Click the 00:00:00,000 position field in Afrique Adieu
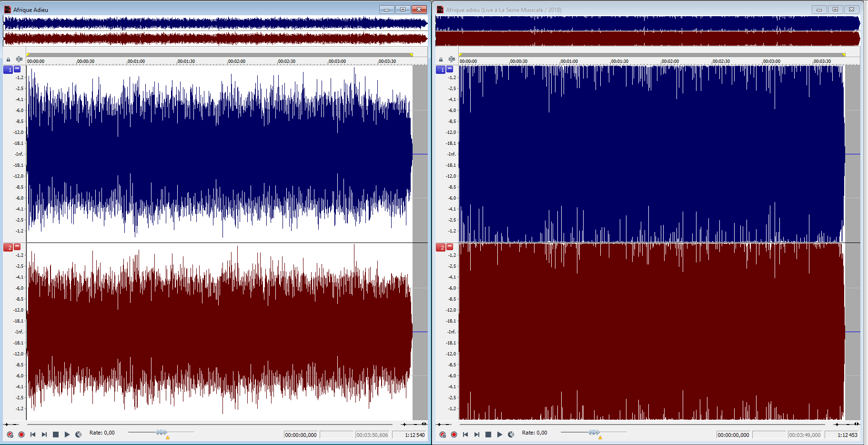 tap(301, 435)
